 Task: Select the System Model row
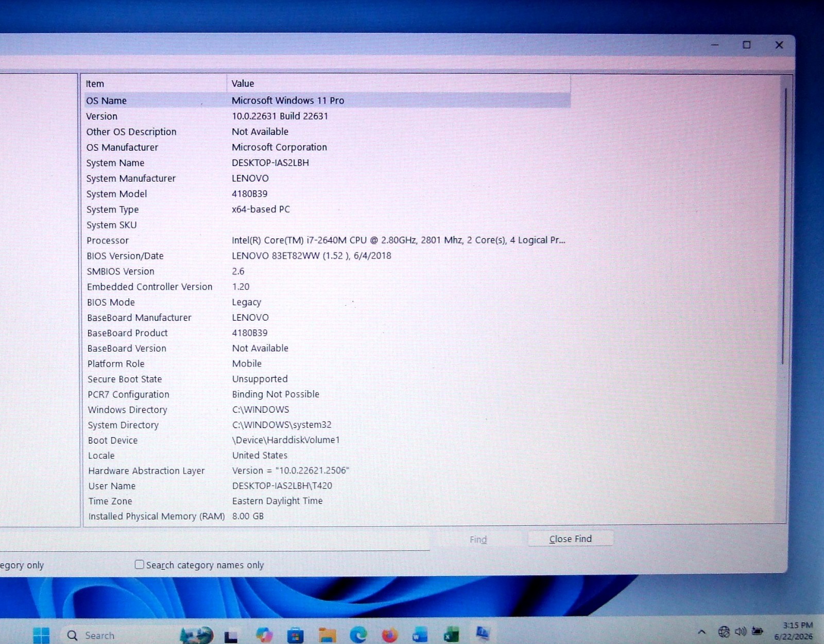[x=327, y=194]
